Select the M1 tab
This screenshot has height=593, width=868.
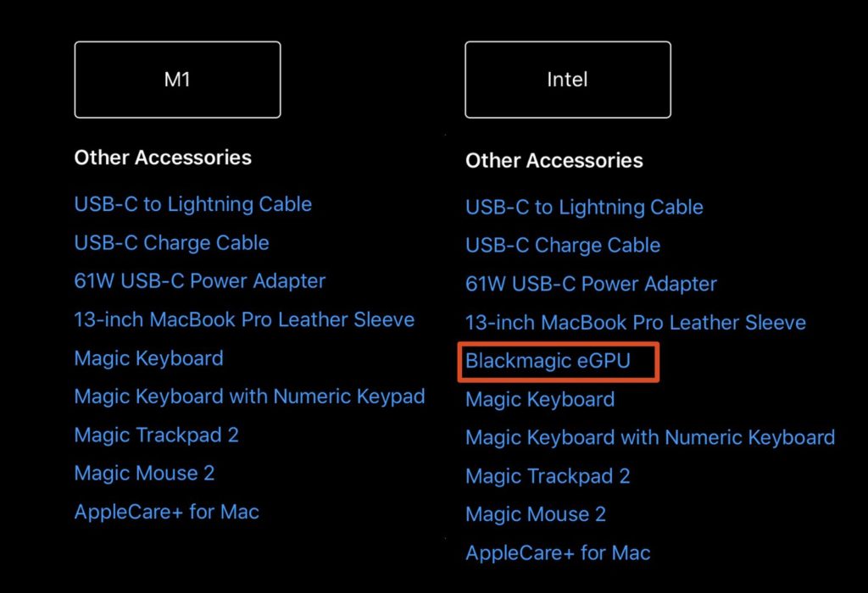tap(177, 79)
